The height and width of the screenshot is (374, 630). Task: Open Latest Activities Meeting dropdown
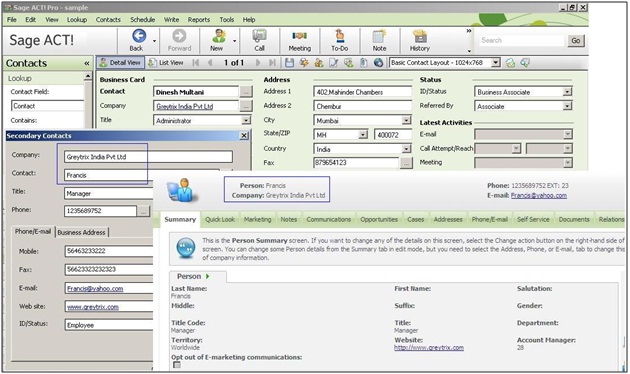click(x=567, y=163)
